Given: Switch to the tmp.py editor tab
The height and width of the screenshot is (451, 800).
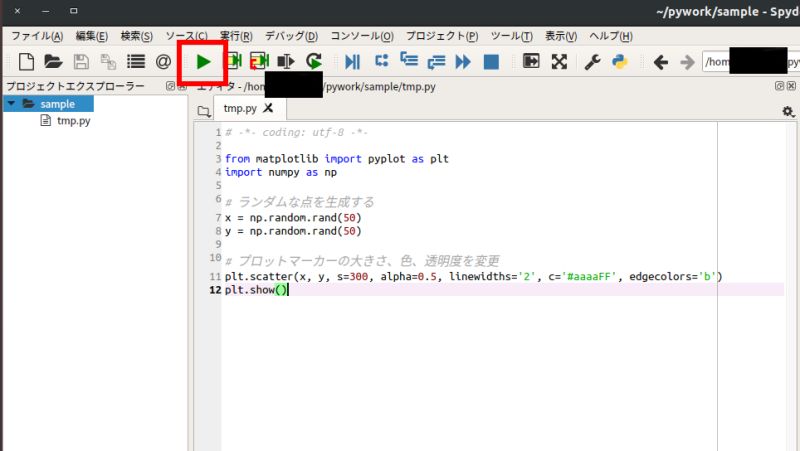Looking at the screenshot, I should pyautogui.click(x=240, y=108).
